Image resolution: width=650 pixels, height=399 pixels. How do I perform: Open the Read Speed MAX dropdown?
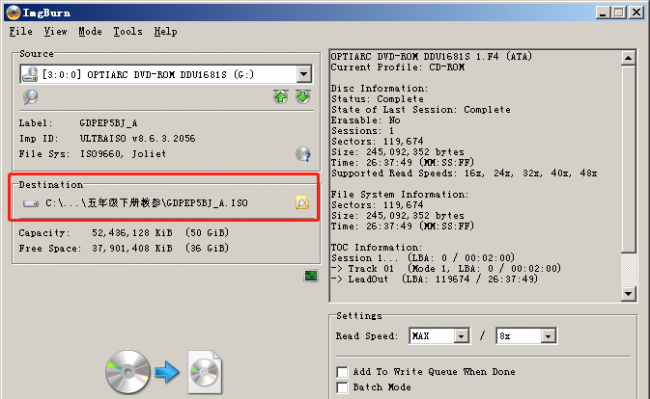pyautogui.click(x=461, y=336)
